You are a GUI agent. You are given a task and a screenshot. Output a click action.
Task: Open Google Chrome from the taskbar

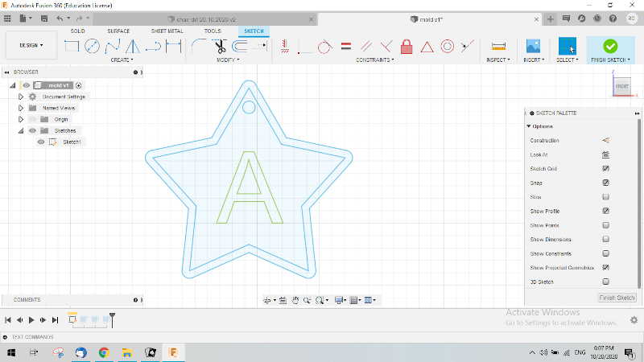(x=104, y=352)
